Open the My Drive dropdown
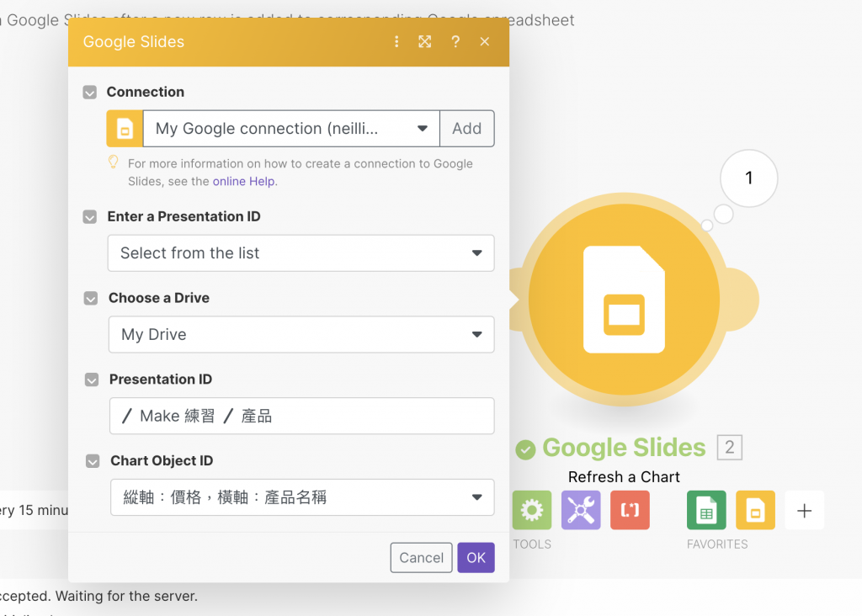This screenshot has width=862, height=616. (302, 335)
